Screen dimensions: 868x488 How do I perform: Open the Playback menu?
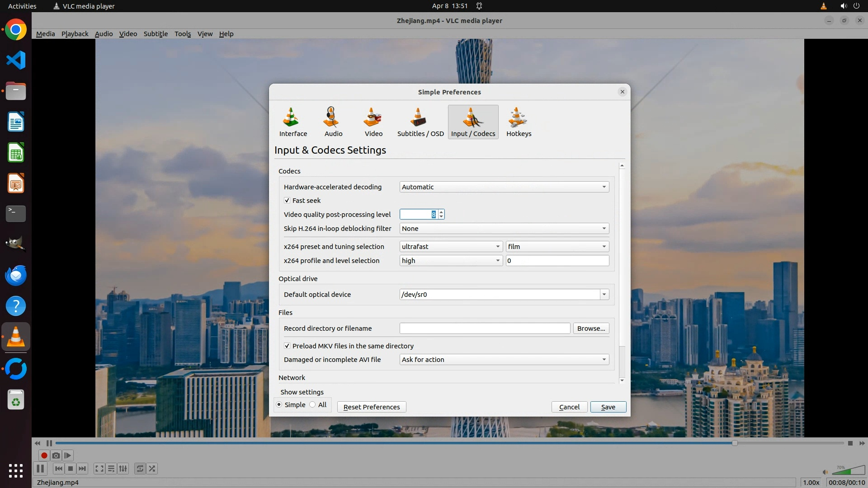(75, 34)
